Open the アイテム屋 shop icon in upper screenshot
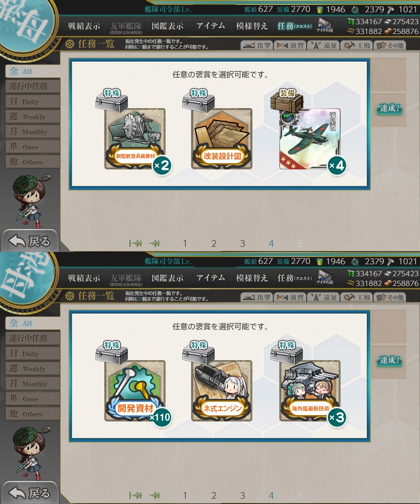Screen dimensions: 420x504 click(x=325, y=25)
